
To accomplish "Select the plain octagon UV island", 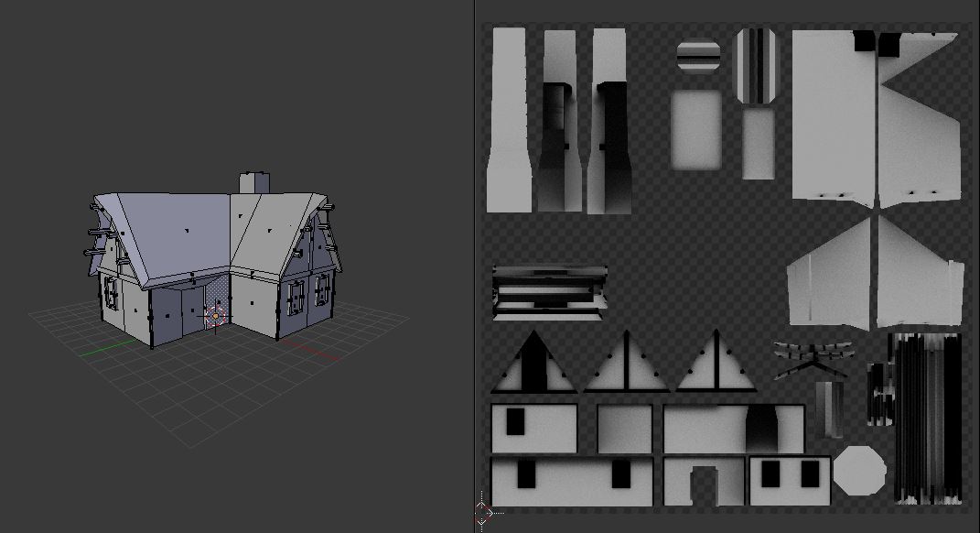I will (x=859, y=470).
